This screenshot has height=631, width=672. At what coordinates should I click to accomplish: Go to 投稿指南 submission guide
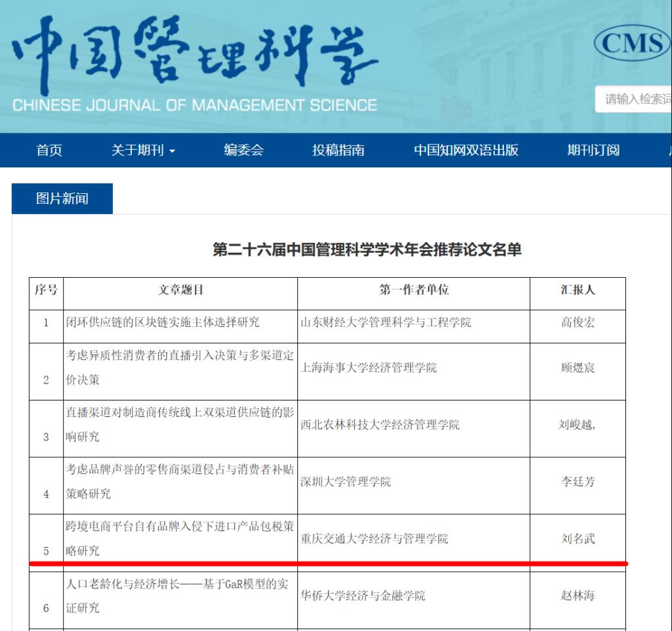(338, 150)
